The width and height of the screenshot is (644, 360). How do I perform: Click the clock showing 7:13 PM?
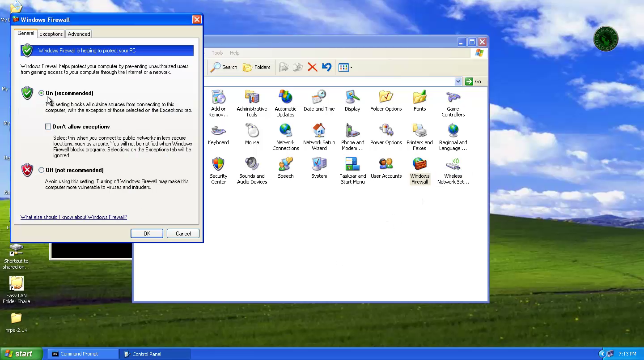click(x=627, y=354)
